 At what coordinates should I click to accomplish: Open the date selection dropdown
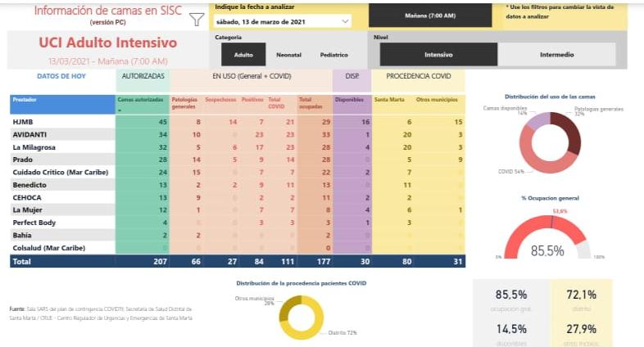[x=282, y=21]
